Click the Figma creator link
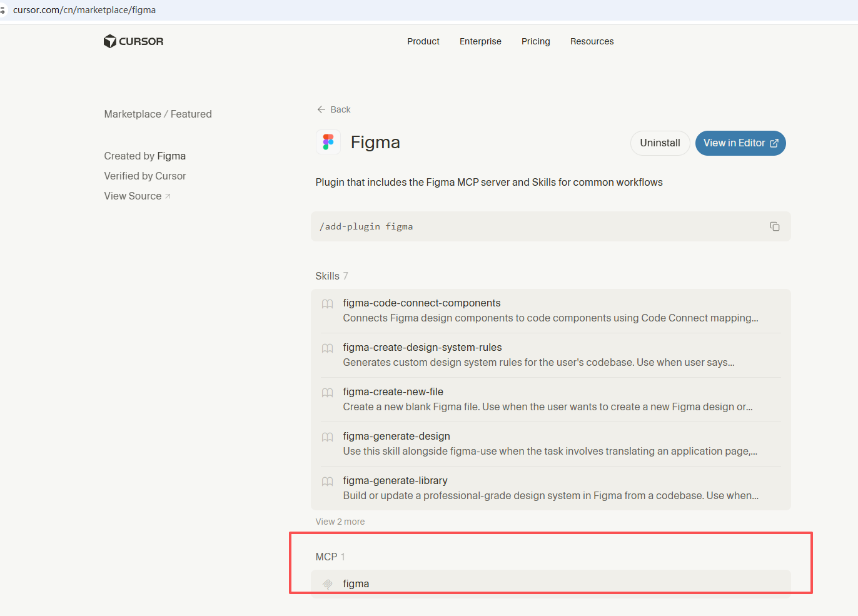858x616 pixels. pos(171,156)
